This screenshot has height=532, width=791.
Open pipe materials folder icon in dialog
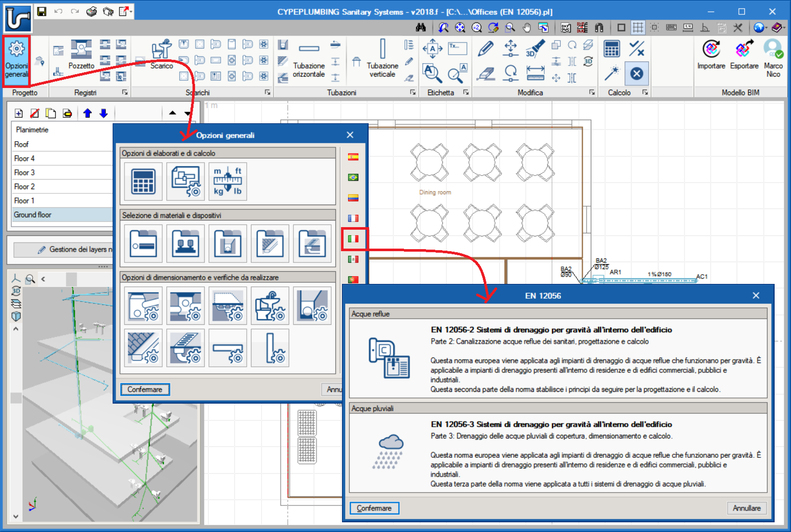click(143, 243)
